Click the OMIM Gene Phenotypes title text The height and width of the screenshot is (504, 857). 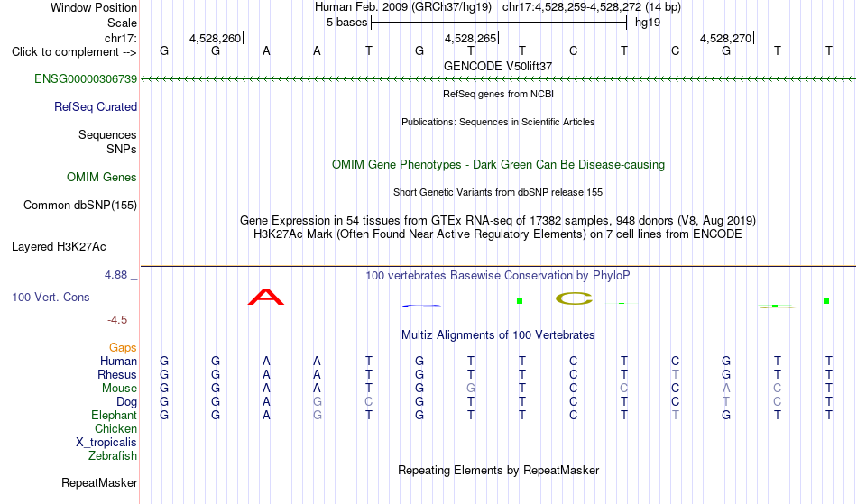point(498,164)
